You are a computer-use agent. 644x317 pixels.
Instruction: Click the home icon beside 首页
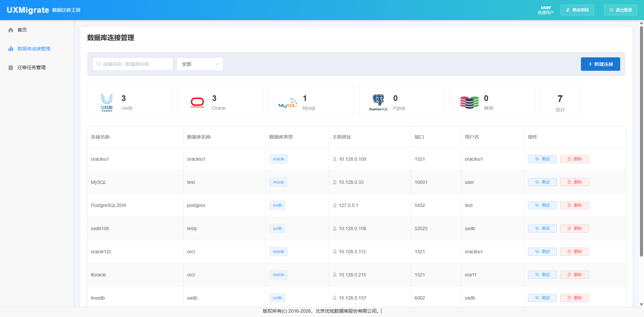click(11, 30)
